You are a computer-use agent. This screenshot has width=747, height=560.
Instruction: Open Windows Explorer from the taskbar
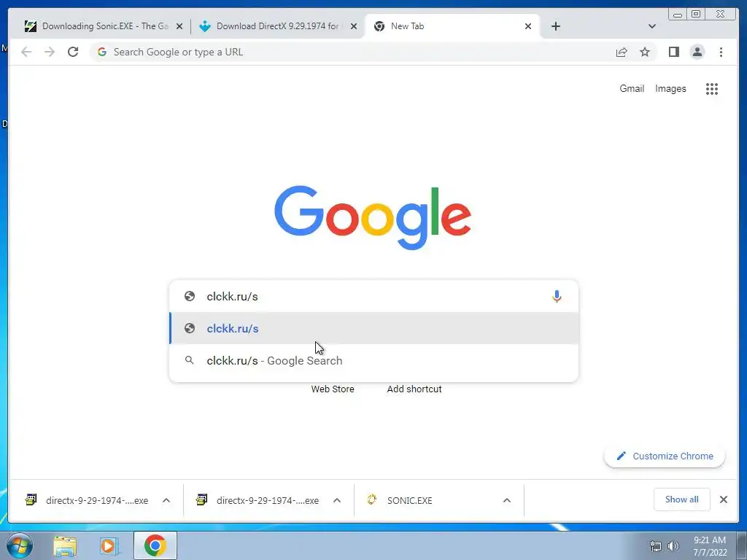(65, 545)
